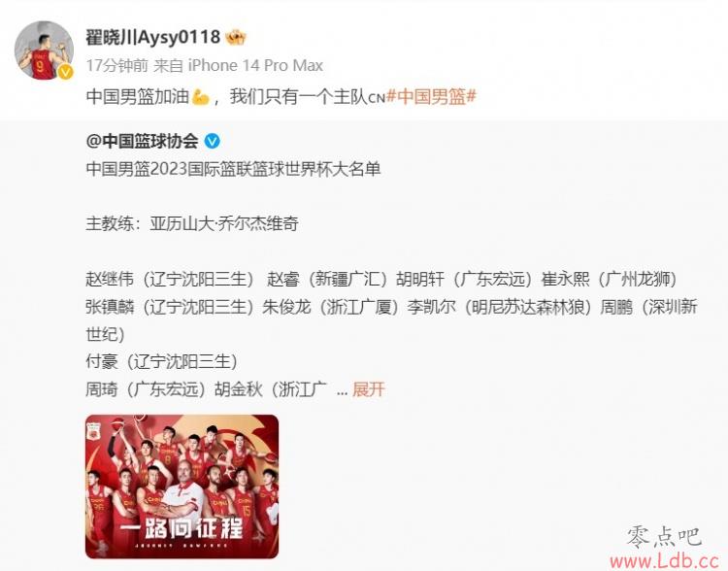This screenshot has width=728, height=571.
Task: Click the crown membership icon beside username
Action: click(x=236, y=37)
